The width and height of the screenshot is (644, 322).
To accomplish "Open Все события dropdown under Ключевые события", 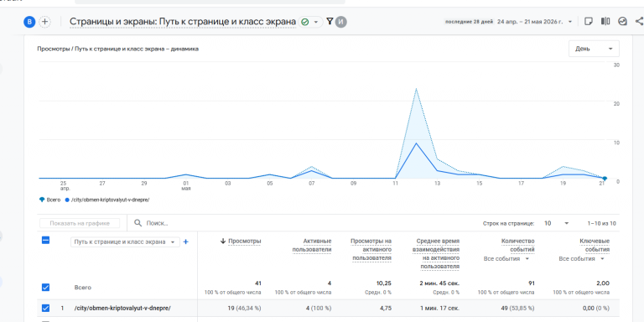I will pos(582,259).
